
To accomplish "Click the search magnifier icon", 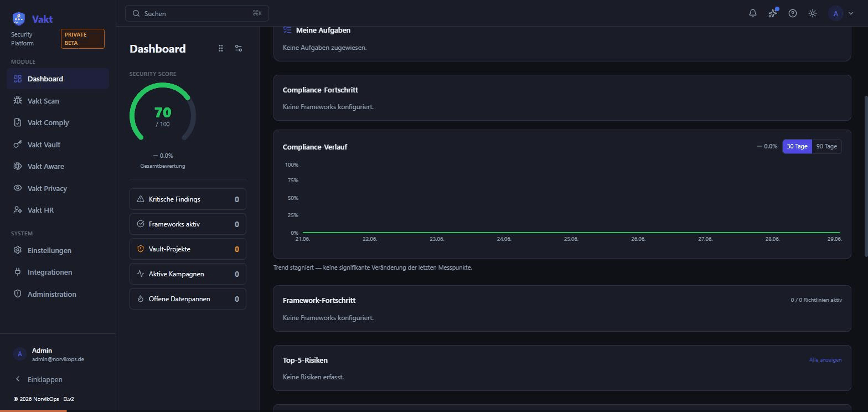I will click(x=136, y=13).
